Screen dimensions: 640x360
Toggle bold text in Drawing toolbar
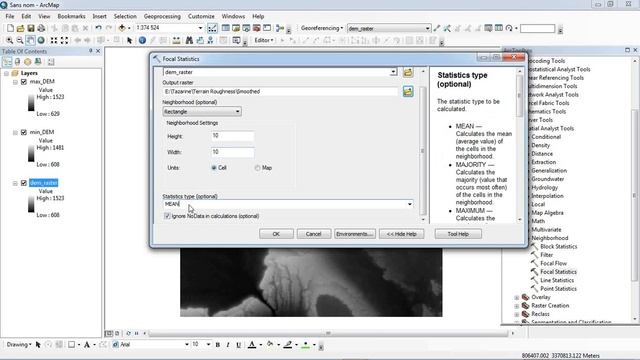tap(218, 345)
